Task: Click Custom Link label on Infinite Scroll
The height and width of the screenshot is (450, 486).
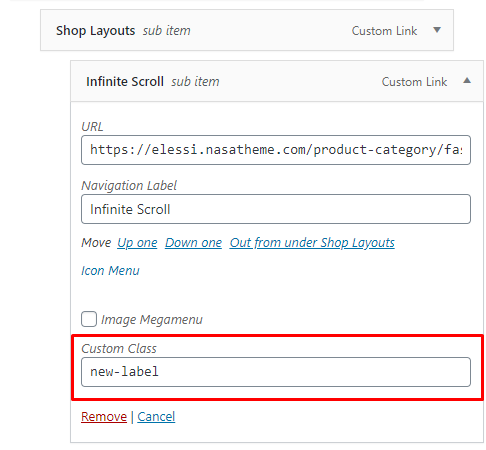Action: click(414, 82)
